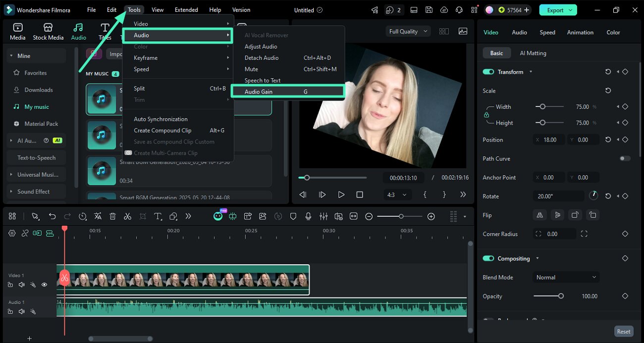The width and height of the screenshot is (644, 343).
Task: Switch to the AI Matting button
Action: pos(533,53)
